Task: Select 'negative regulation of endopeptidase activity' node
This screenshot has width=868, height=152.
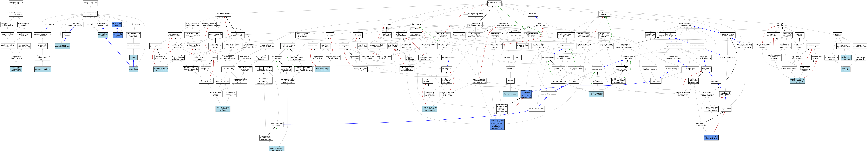Action: pyautogui.click(x=223, y=109)
